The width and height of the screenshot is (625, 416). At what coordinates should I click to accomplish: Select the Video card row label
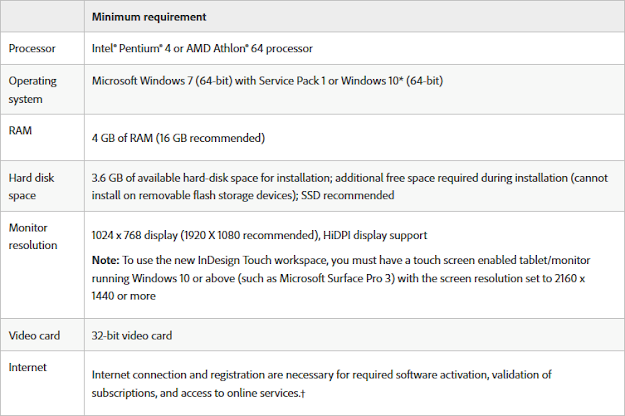pos(34,336)
